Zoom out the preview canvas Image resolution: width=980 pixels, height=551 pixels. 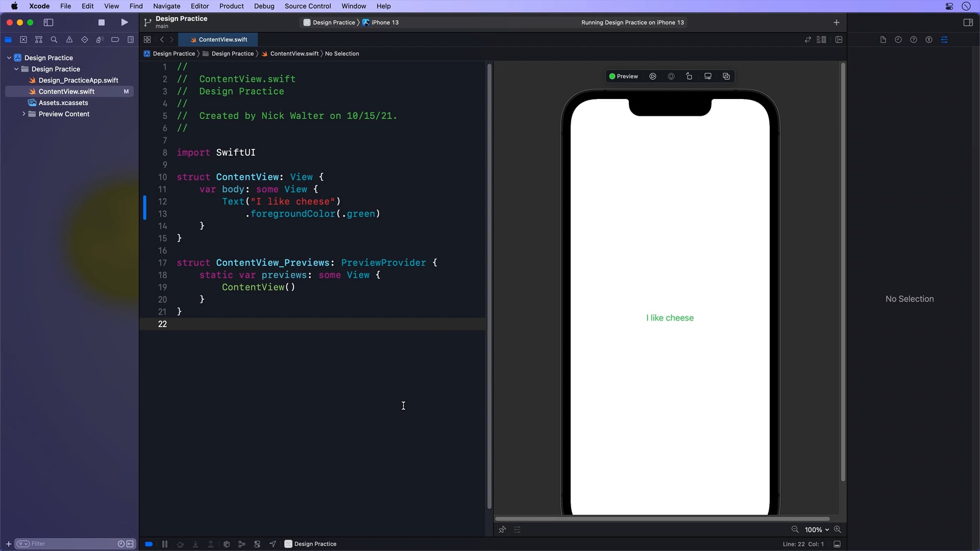point(795,530)
